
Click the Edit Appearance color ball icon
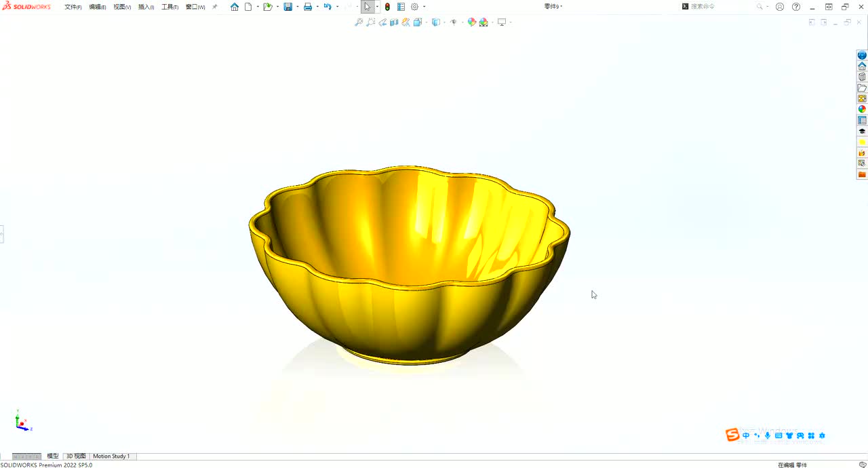[x=472, y=22]
